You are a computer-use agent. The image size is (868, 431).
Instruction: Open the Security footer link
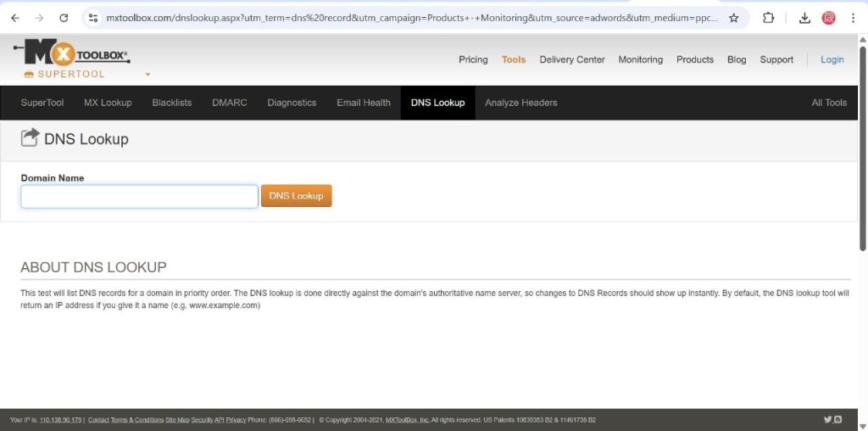click(x=202, y=420)
